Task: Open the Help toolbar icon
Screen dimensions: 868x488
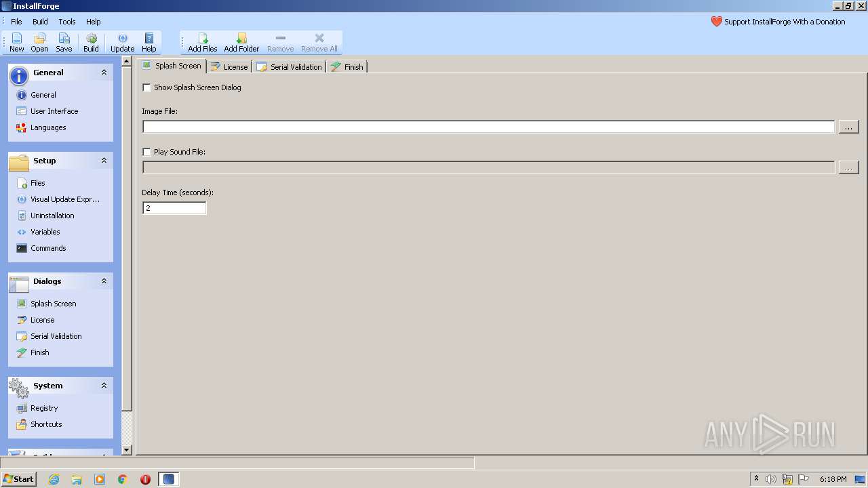Action: click(149, 42)
